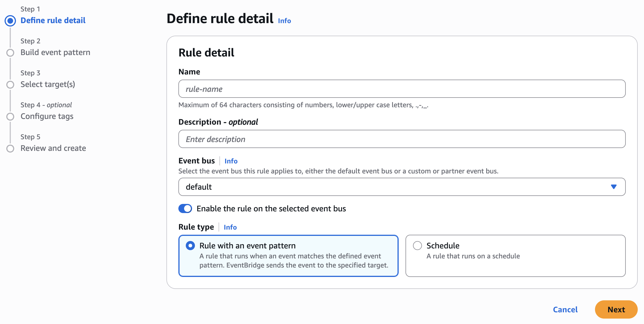This screenshot has height=324, width=644.
Task: Open the Define rule detail step
Action: point(53,21)
